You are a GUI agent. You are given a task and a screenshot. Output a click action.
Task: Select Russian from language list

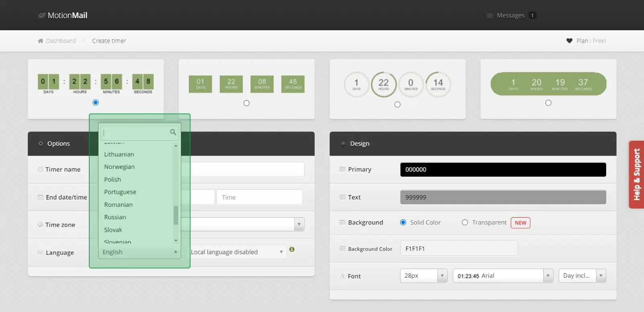click(x=115, y=217)
